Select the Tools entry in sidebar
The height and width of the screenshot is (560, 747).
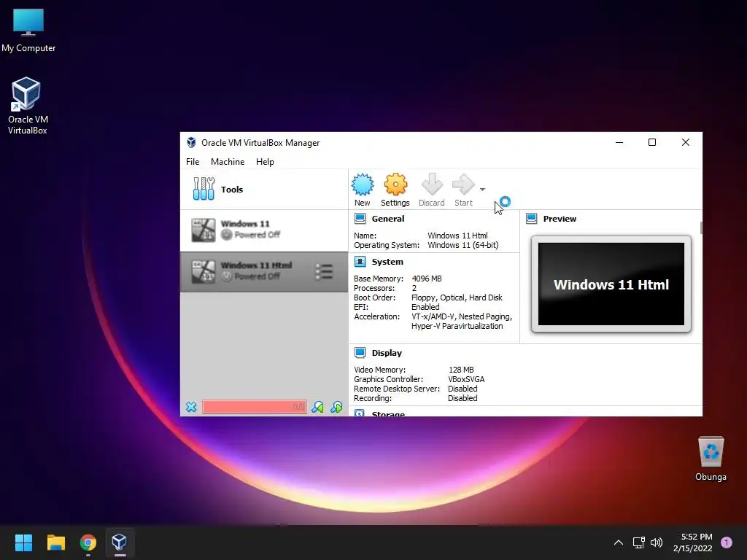pos(264,190)
